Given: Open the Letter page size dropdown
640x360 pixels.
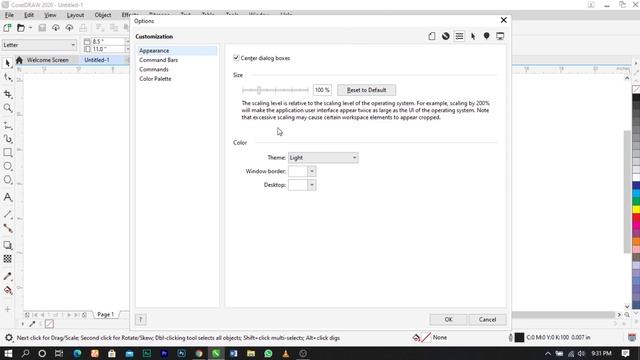Looking at the screenshot, I should (39, 45).
